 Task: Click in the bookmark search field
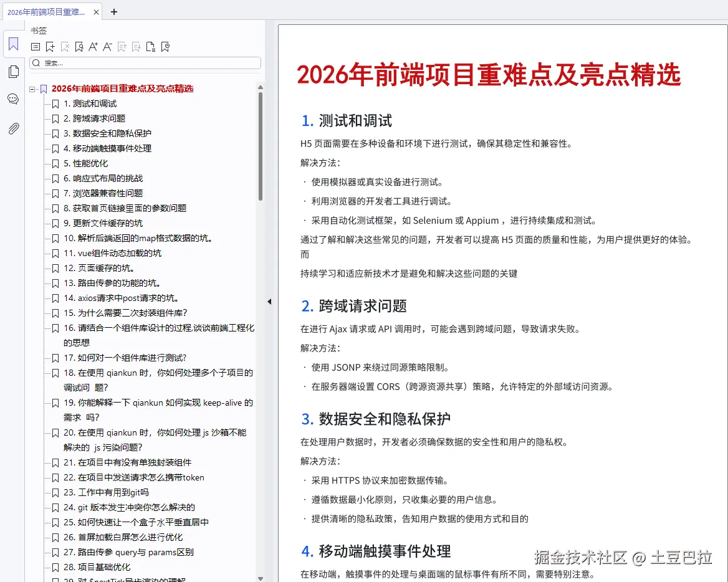[x=145, y=63]
